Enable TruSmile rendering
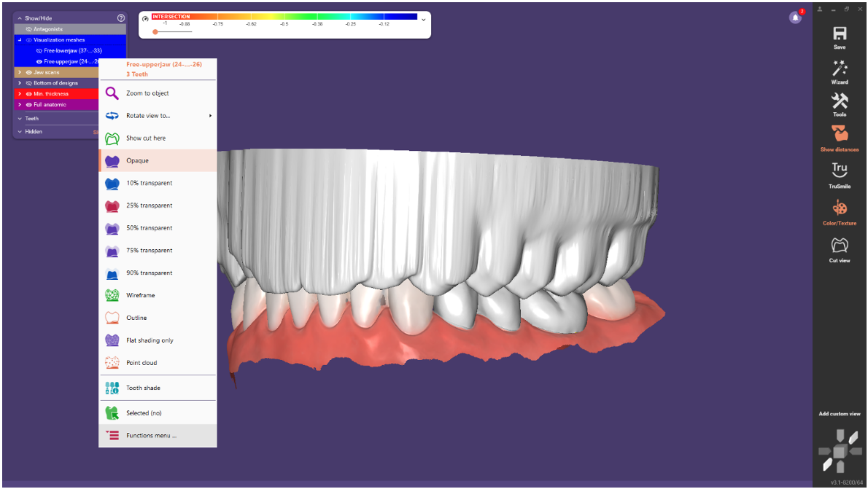The image size is (868, 489). click(839, 170)
